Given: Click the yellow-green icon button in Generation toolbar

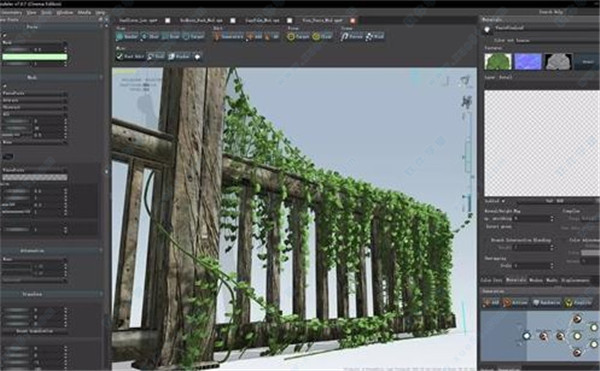Looking at the screenshot, I should click(578, 303).
